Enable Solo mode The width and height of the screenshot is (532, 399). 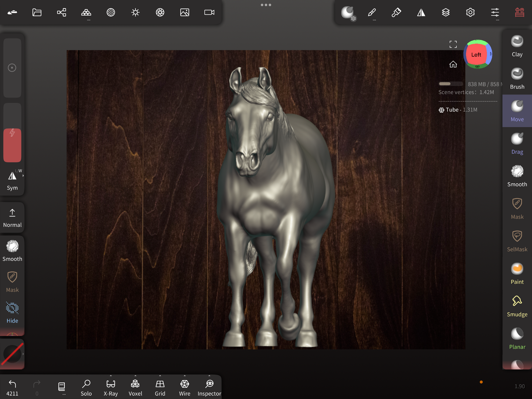tap(86, 387)
